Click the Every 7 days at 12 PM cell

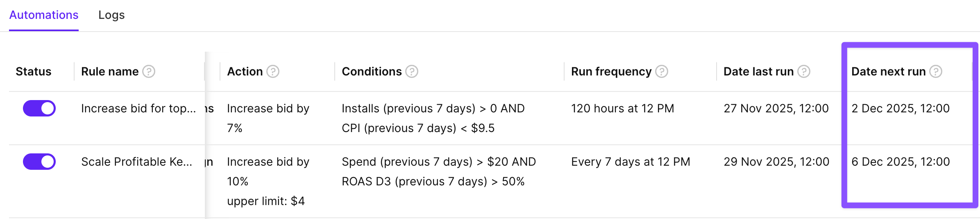click(631, 162)
